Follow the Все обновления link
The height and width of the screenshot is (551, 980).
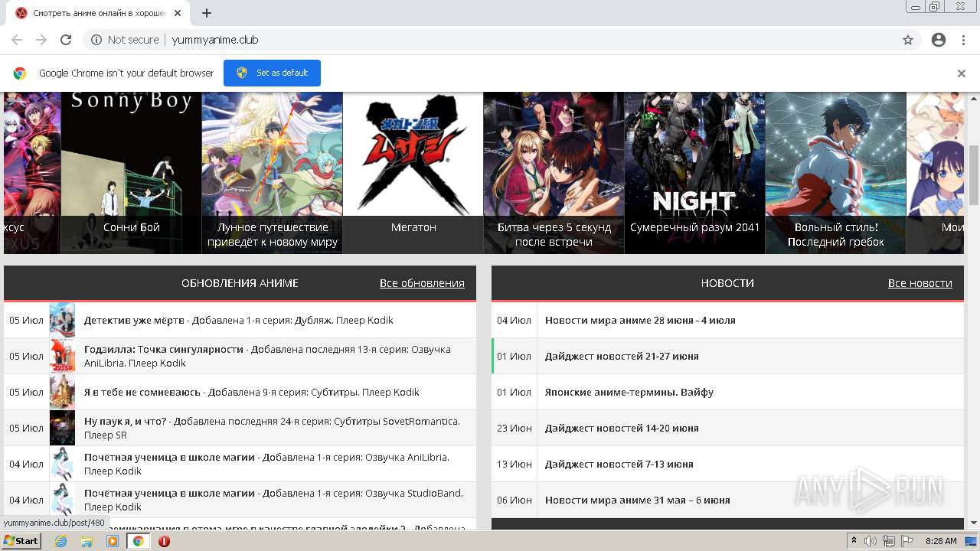click(x=422, y=283)
